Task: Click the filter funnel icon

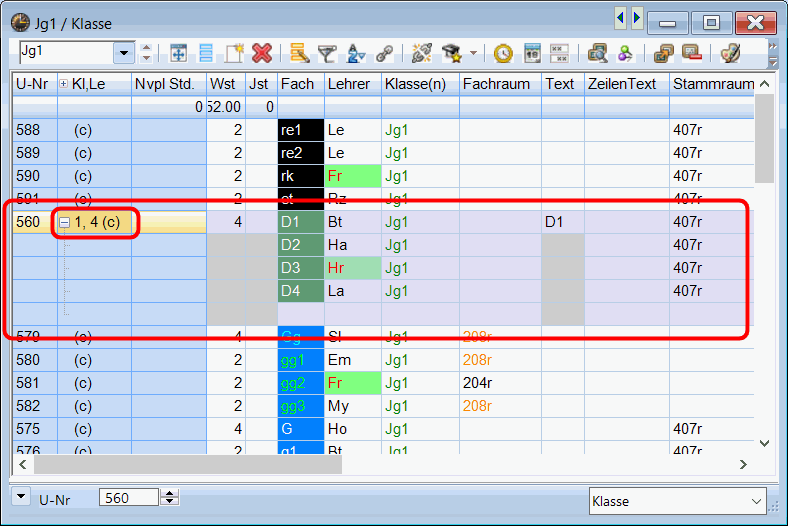Action: click(x=327, y=53)
